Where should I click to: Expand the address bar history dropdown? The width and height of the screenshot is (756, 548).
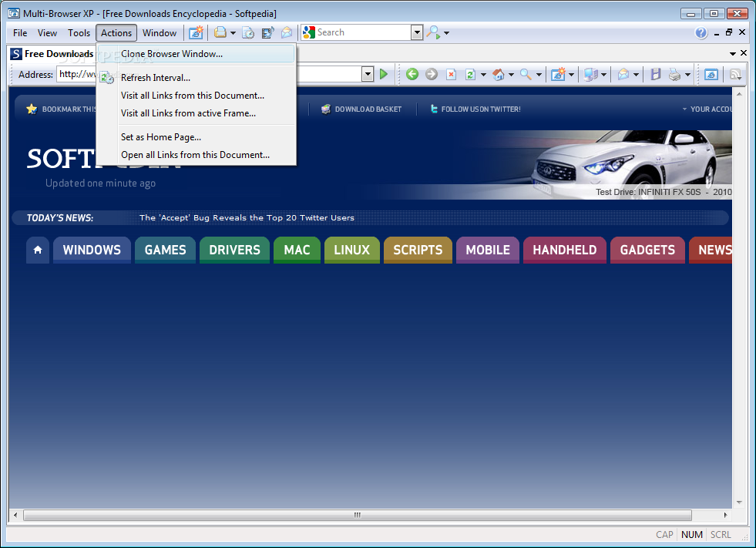click(x=368, y=74)
